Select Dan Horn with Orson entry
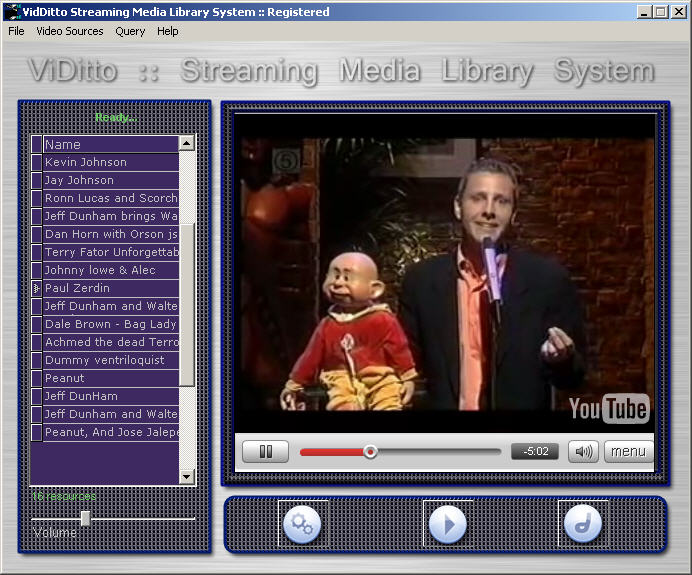Screen dimensions: 692x575 pyautogui.click(x=111, y=234)
